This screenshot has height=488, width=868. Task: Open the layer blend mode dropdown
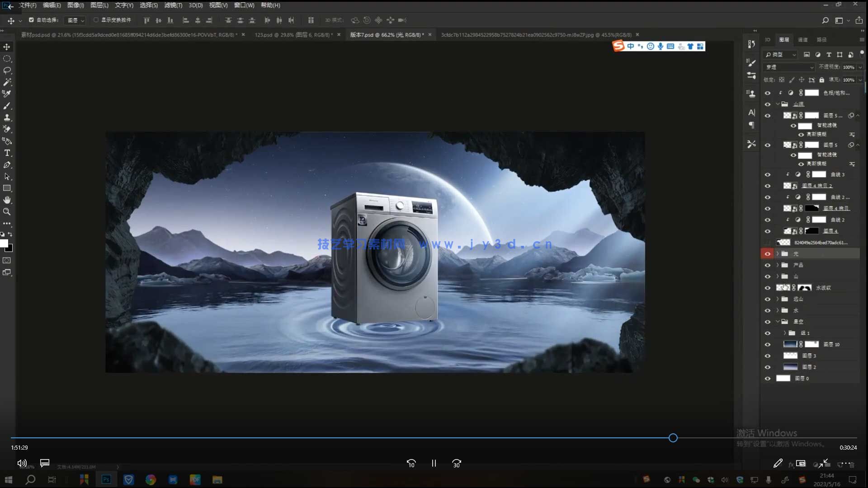[x=789, y=67]
